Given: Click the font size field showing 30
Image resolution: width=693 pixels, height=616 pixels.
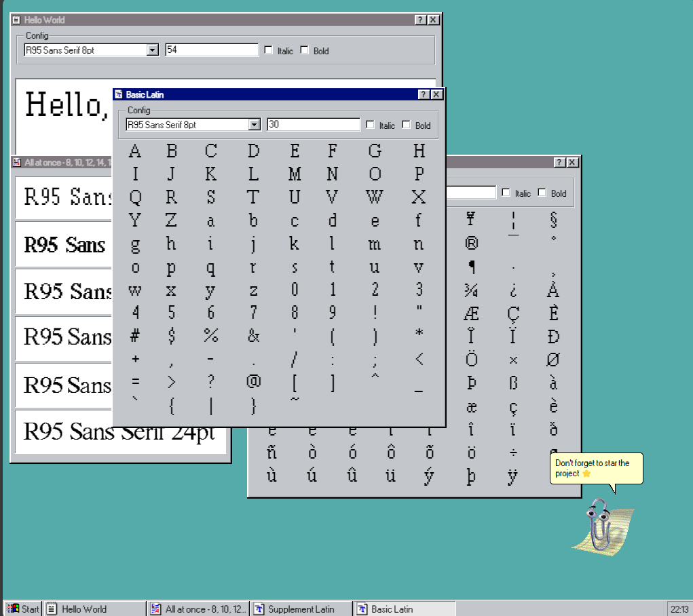Looking at the screenshot, I should 313,125.
